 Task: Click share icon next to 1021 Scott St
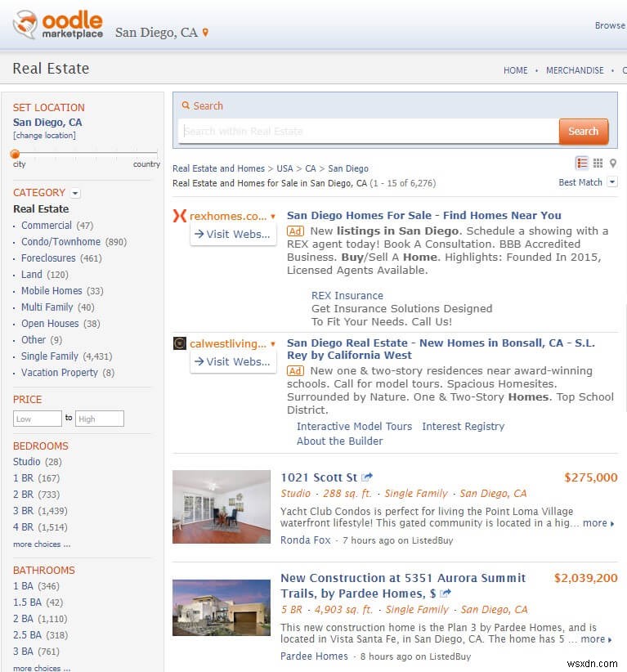click(367, 477)
